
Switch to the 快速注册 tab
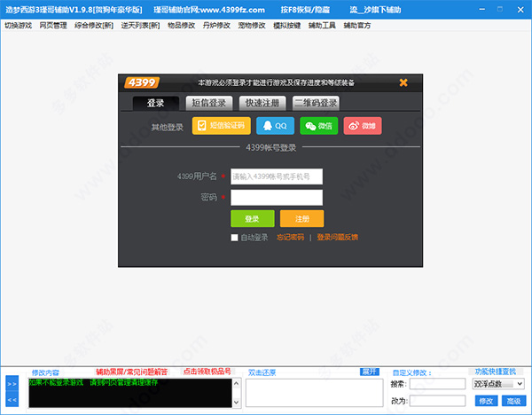(262, 103)
